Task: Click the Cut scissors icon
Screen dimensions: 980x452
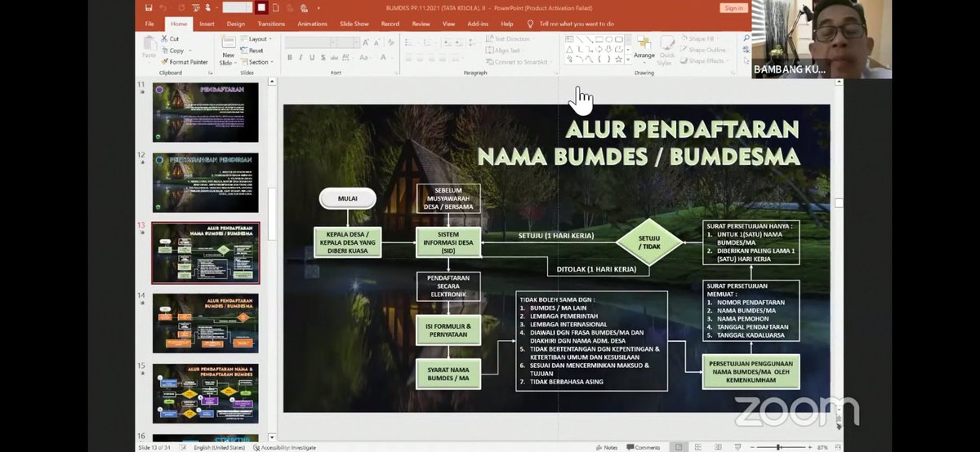Action: (164, 38)
